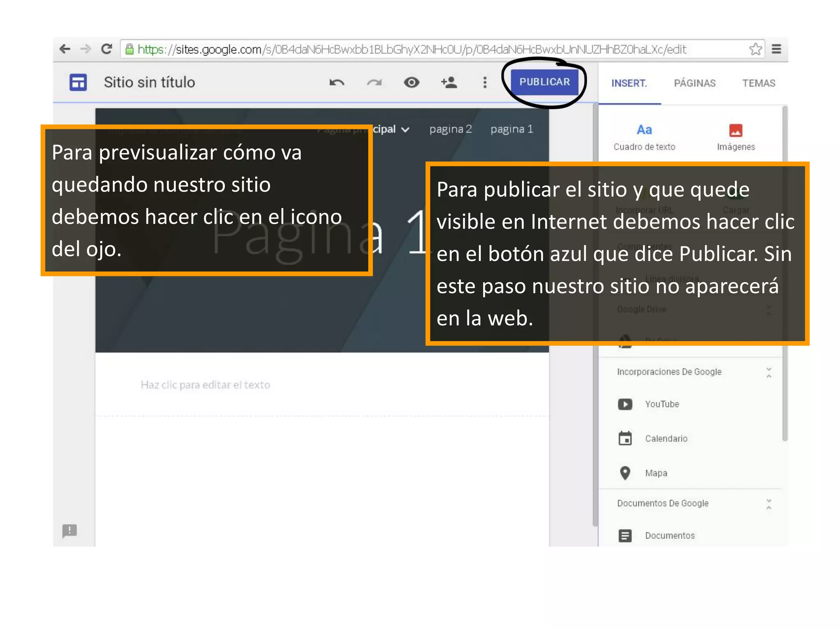Viewport: 840px width, 630px height.
Task: Collapse the Documentos De Google section
Action: pyautogui.click(x=769, y=504)
